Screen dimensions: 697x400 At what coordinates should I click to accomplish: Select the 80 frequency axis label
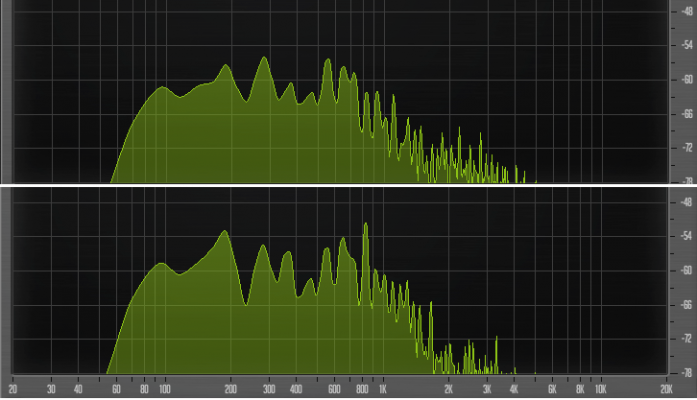click(x=144, y=389)
